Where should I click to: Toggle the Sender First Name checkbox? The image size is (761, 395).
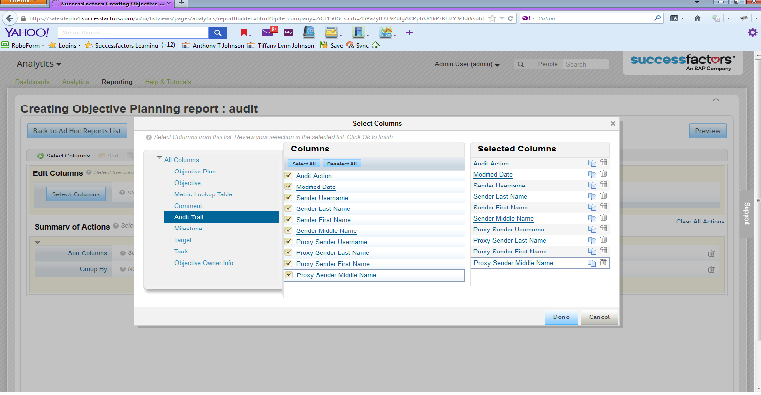coord(288,219)
